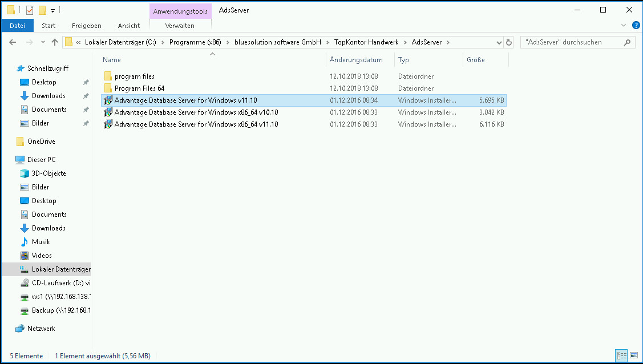Open the Program Files 64 folder
Screen dimensions: 643x364
[139, 88]
